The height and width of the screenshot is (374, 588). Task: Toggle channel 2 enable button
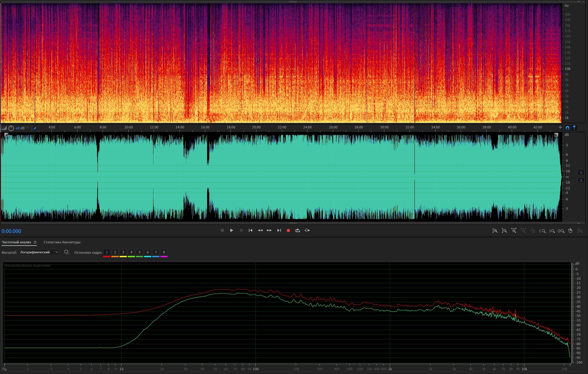point(581,180)
